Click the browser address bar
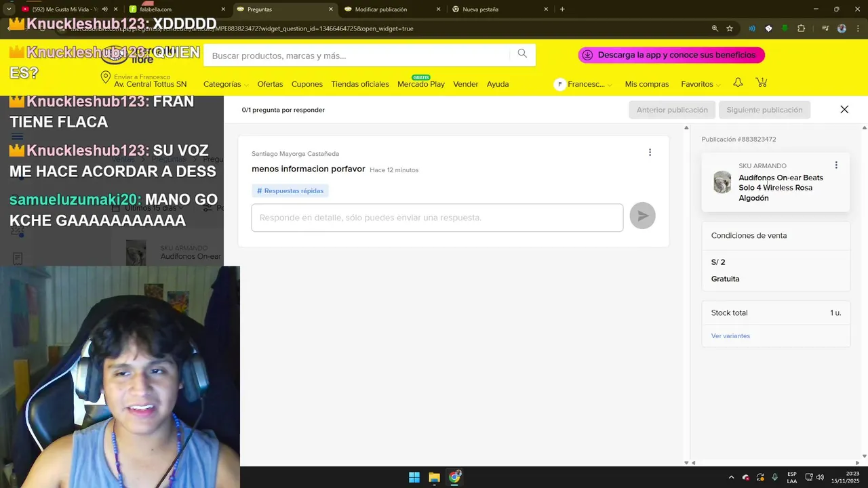The image size is (868, 488). pos(380,28)
